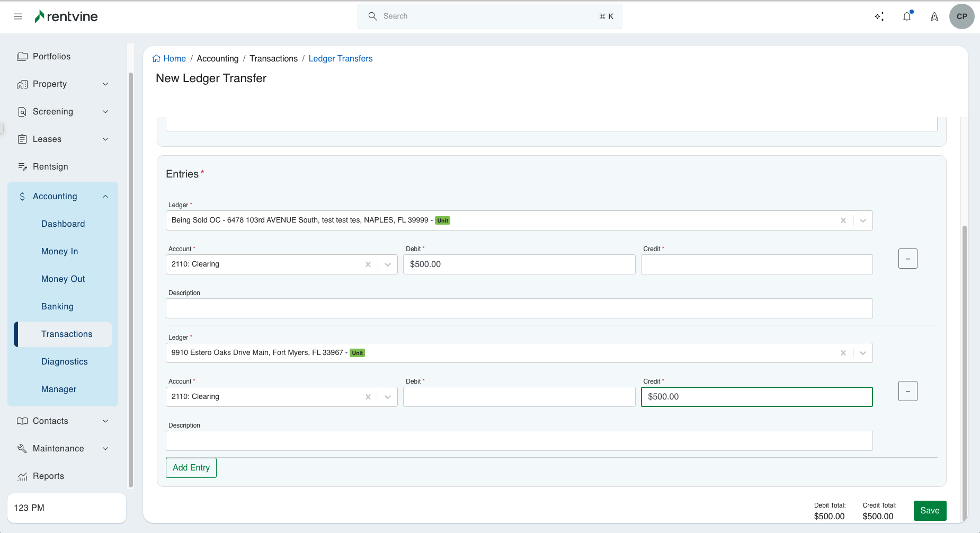980x533 pixels.
Task: Open Banking under Accounting
Action: tap(57, 307)
